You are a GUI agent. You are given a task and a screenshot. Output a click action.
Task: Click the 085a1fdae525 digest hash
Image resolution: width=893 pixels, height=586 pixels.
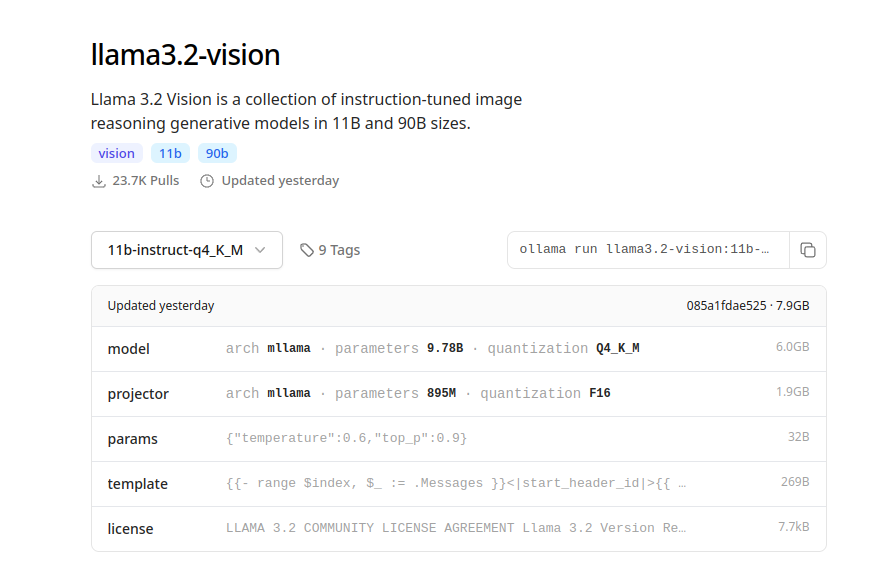coord(726,306)
